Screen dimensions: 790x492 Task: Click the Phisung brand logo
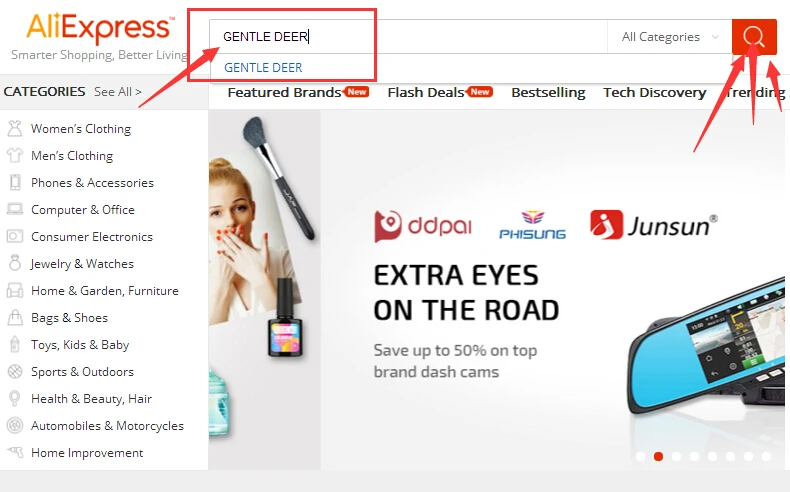pos(532,225)
